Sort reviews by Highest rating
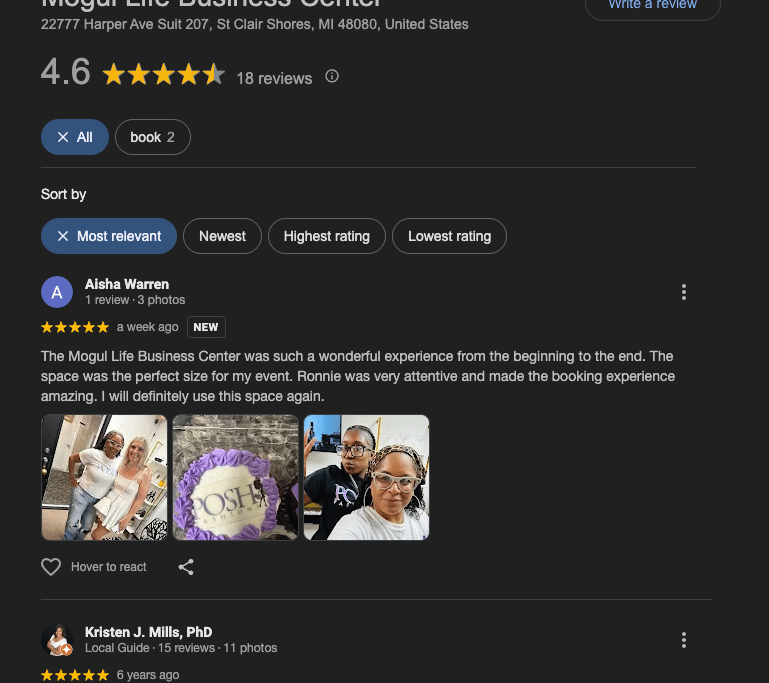Image resolution: width=769 pixels, height=683 pixels. point(327,236)
